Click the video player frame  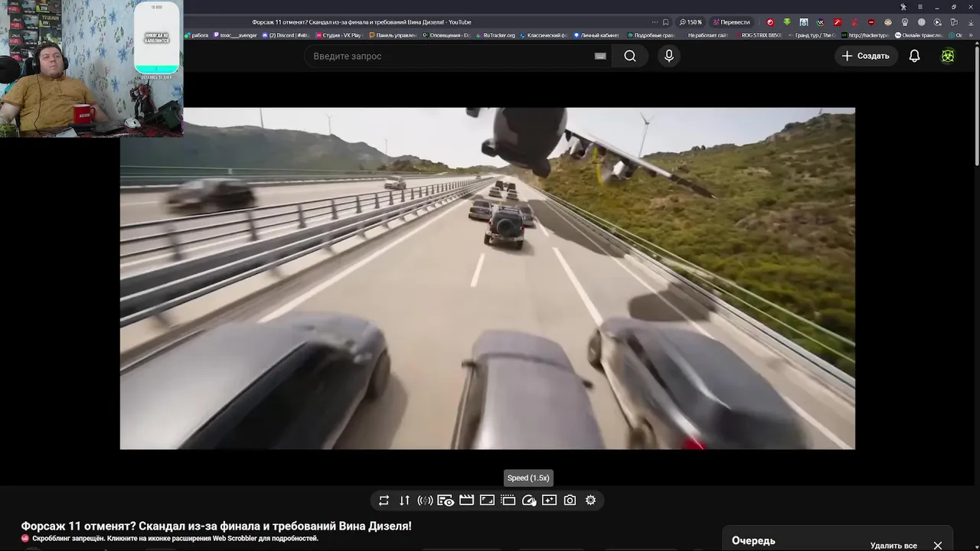click(487, 278)
